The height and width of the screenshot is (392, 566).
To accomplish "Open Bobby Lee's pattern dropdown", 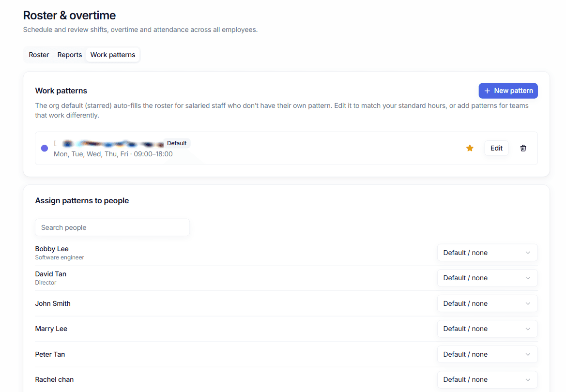I will 487,253.
